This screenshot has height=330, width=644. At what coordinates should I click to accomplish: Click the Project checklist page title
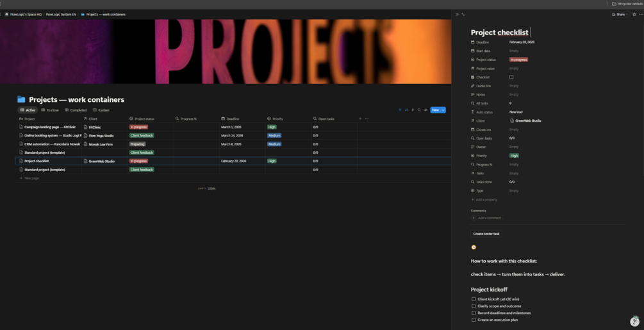coord(499,33)
